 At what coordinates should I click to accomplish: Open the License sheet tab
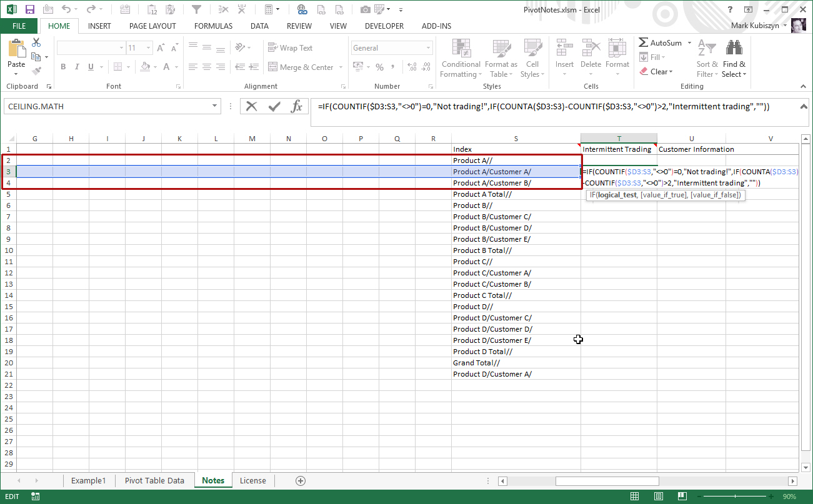coord(252,480)
